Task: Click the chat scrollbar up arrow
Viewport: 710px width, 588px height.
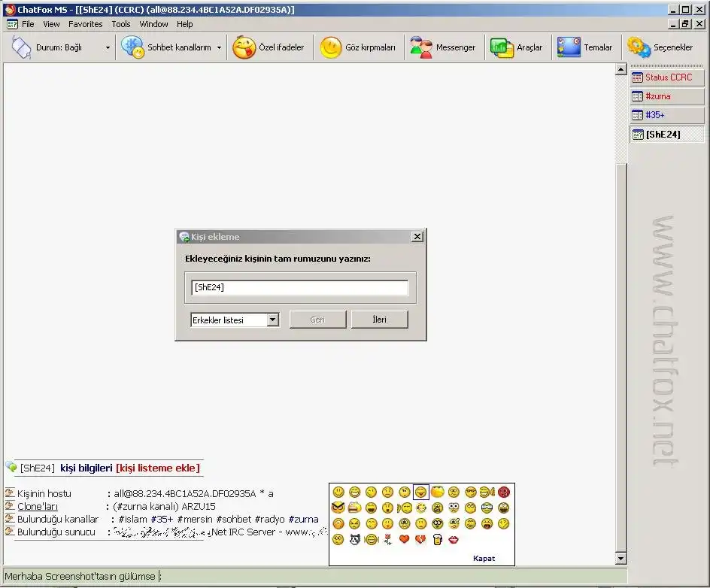Action: point(620,69)
